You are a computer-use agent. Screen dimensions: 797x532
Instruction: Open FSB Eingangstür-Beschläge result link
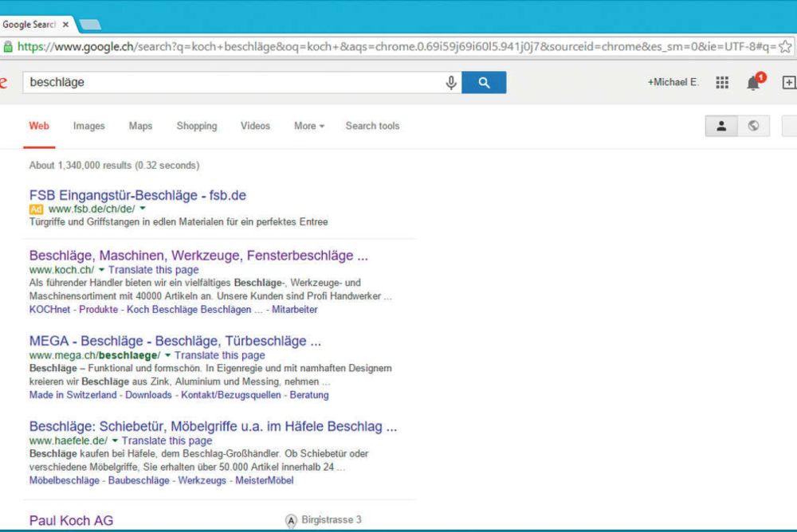tap(138, 195)
